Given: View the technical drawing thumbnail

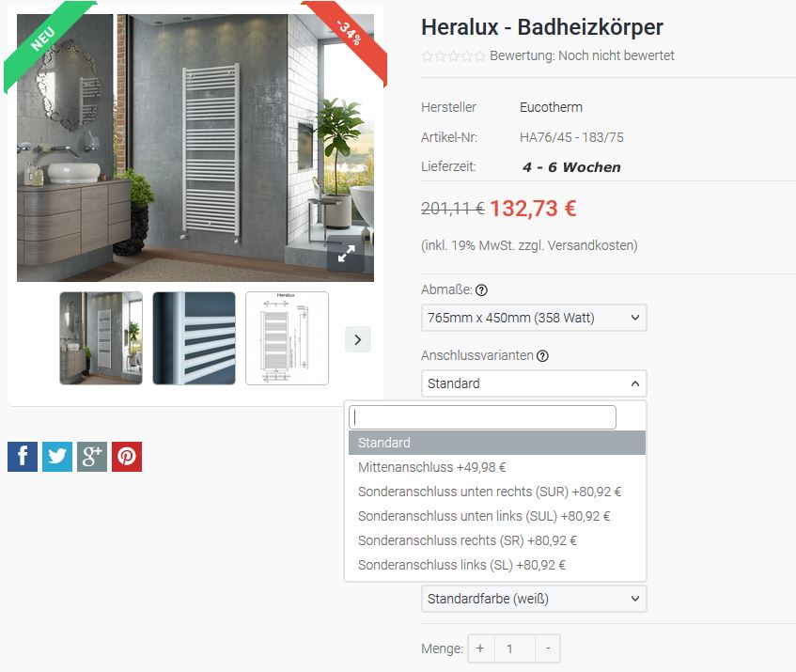Looking at the screenshot, I should [287, 338].
